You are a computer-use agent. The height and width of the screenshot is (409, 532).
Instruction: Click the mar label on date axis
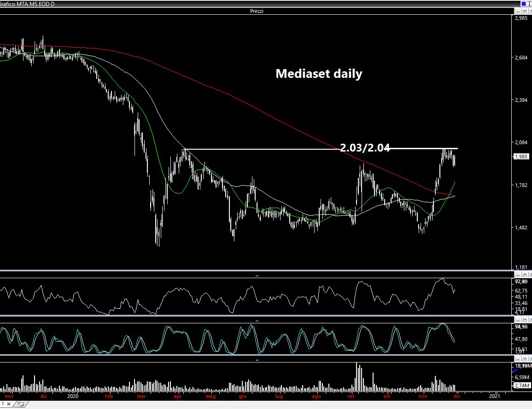coord(141,396)
